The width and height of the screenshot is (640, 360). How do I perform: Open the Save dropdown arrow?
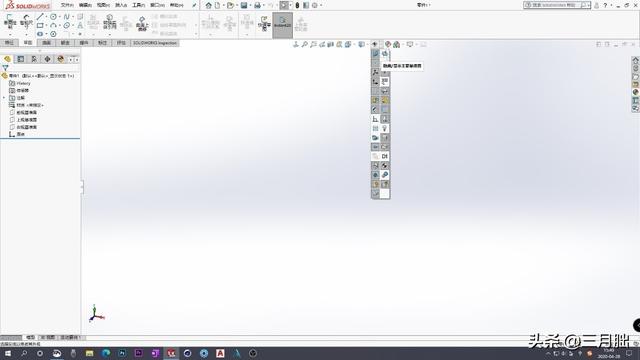point(250,5)
